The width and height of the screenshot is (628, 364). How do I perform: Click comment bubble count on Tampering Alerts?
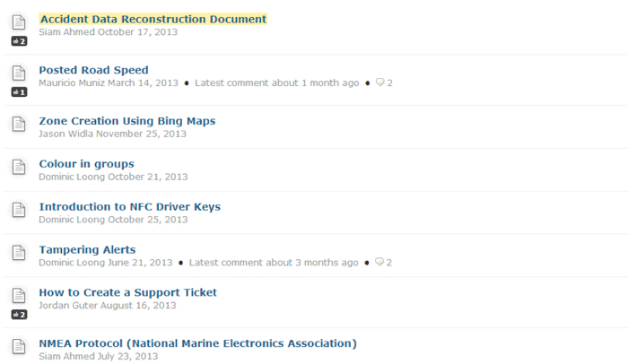[x=383, y=263]
